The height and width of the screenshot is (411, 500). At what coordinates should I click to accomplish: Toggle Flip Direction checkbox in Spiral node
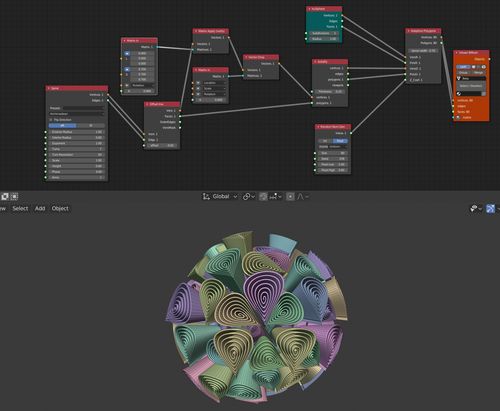51,120
